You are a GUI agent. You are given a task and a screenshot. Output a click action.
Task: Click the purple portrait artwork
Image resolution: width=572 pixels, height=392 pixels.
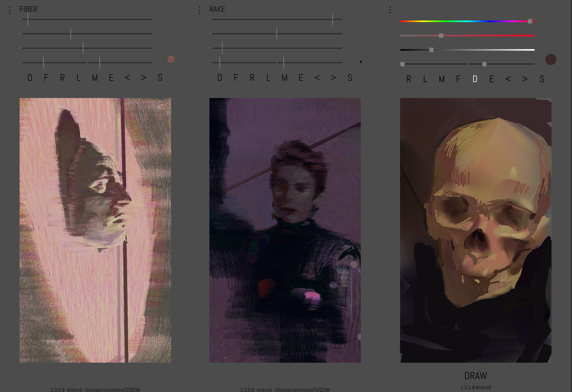[285, 230]
